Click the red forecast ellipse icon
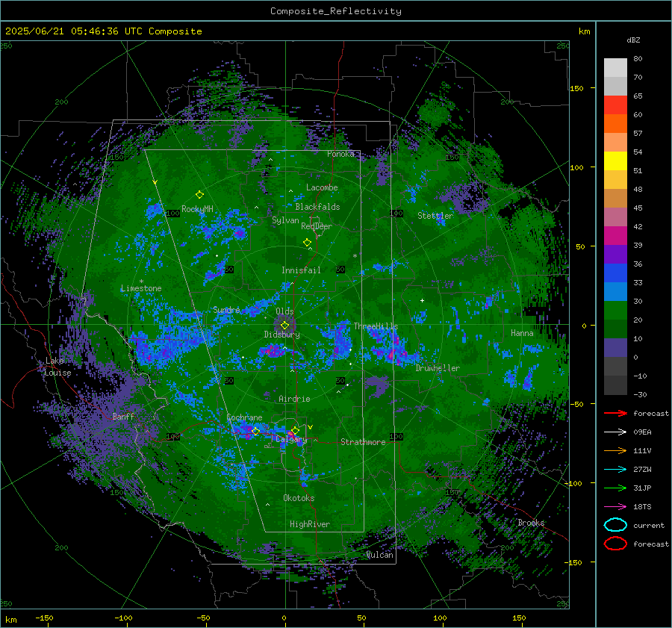 615,544
